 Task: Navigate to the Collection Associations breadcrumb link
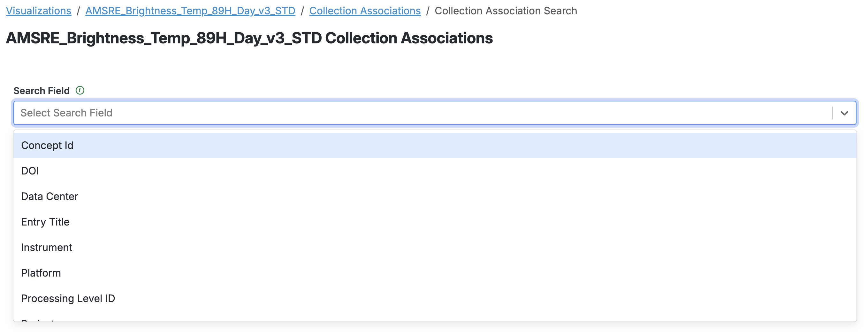[365, 11]
